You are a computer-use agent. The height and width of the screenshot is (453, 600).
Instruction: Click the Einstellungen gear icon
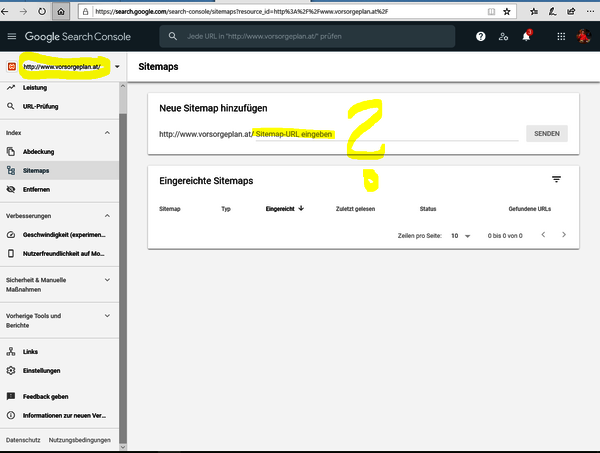coord(11,370)
